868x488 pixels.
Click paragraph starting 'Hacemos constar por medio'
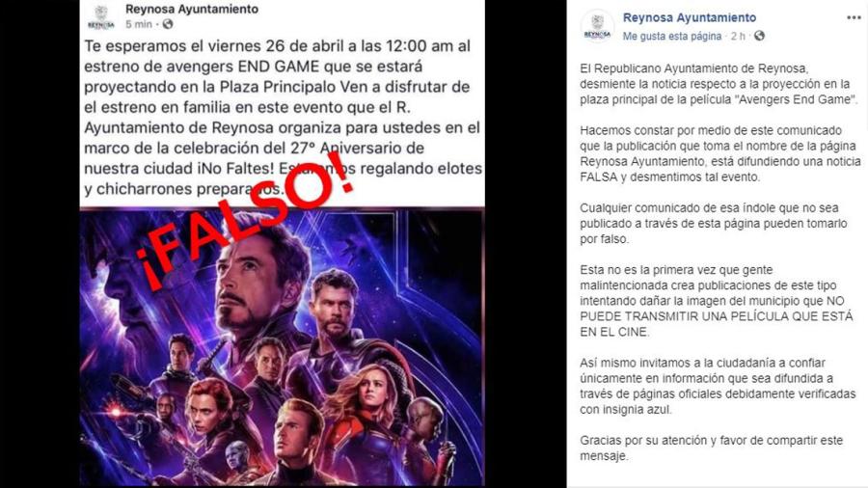tap(720, 153)
